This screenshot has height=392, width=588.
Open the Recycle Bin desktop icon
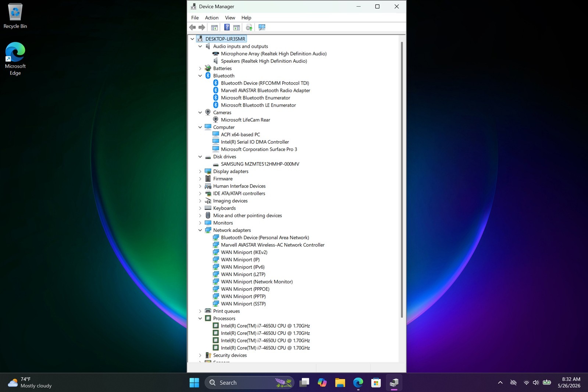tap(15, 16)
